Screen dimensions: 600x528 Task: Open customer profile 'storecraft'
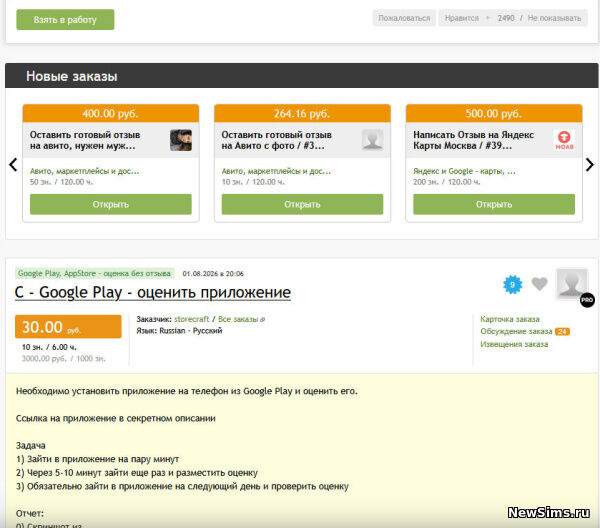[191, 319]
